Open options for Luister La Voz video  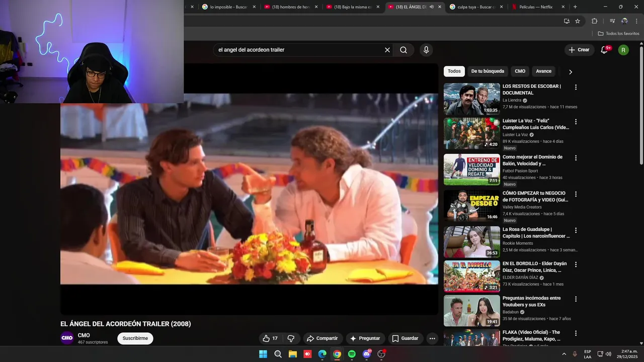(576, 122)
